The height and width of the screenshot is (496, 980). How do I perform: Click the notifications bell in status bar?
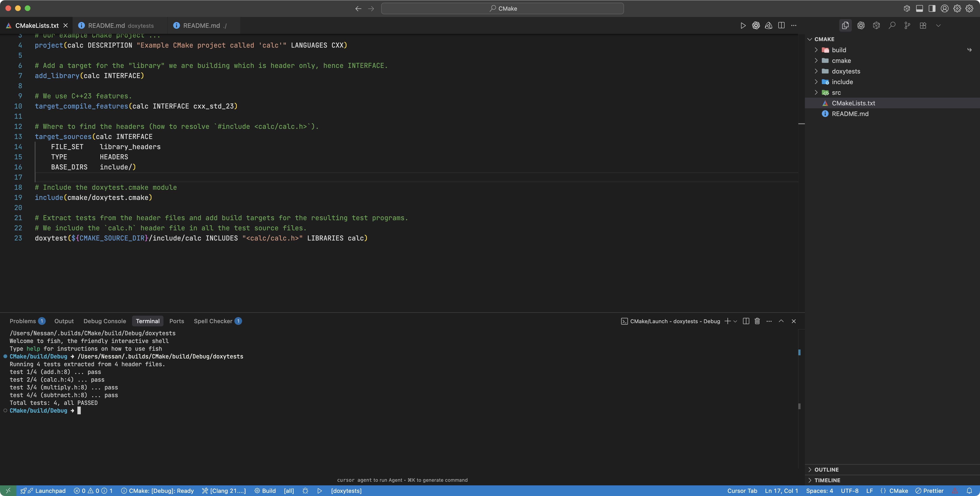[969, 491]
